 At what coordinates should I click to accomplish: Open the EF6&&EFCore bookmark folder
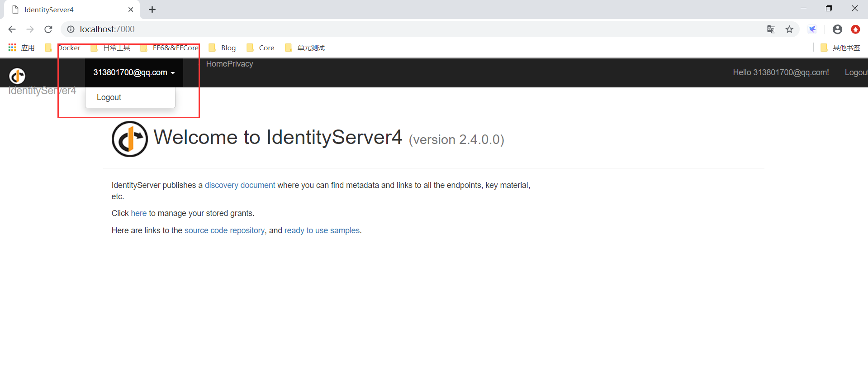tap(169, 48)
